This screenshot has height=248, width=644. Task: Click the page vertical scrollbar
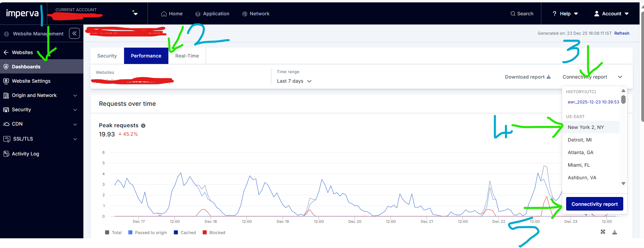coord(642,67)
